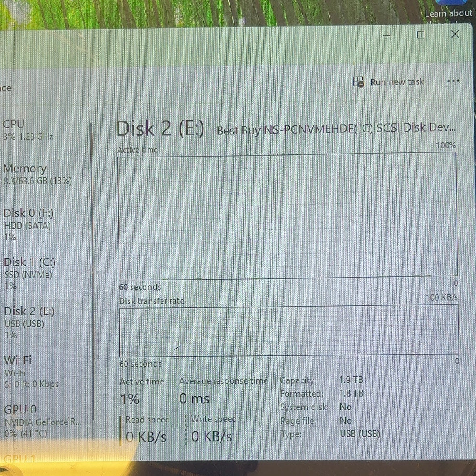Click the Best Buy NS-PCNVMEHDE device name
Screen dimensions: 476x476
[336, 129]
